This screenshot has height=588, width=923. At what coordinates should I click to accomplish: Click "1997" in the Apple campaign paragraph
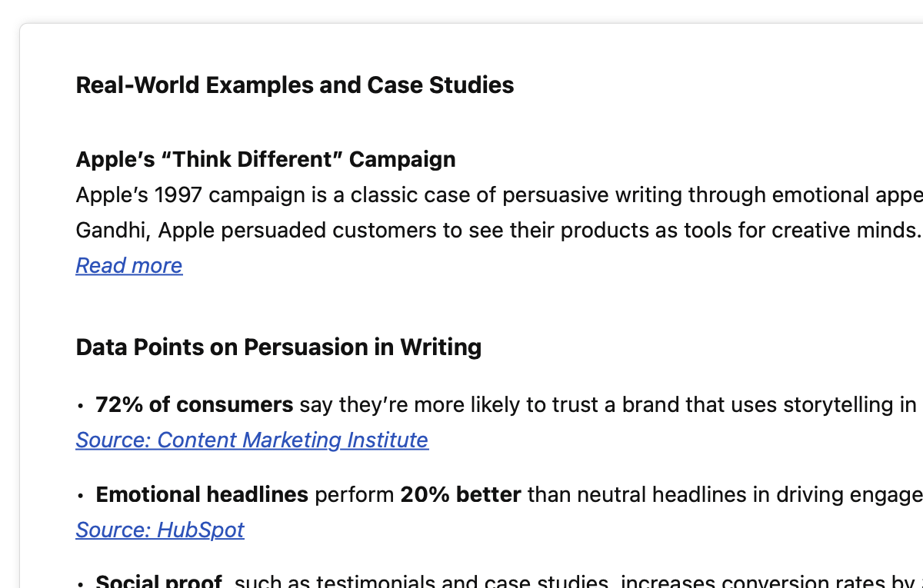[178, 195]
